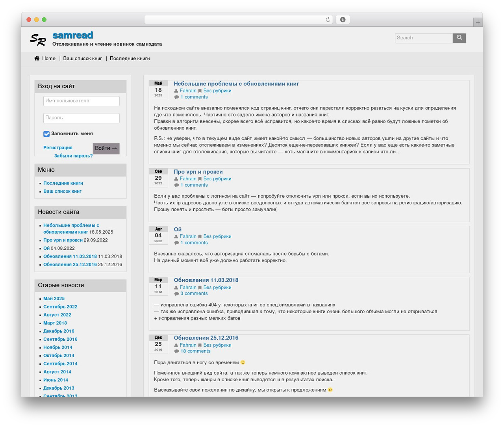Open the browser downloads button

click(x=343, y=20)
